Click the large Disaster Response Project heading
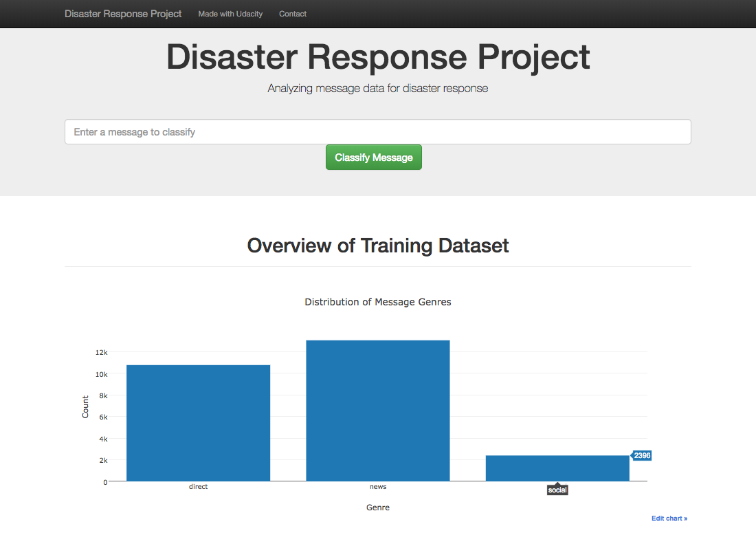756x533 pixels. [377, 57]
